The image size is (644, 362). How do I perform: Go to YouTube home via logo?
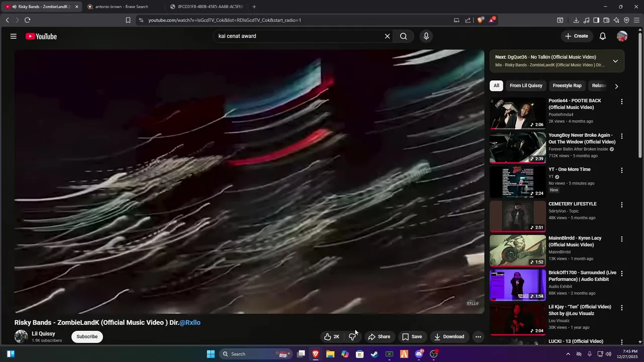[x=41, y=36]
